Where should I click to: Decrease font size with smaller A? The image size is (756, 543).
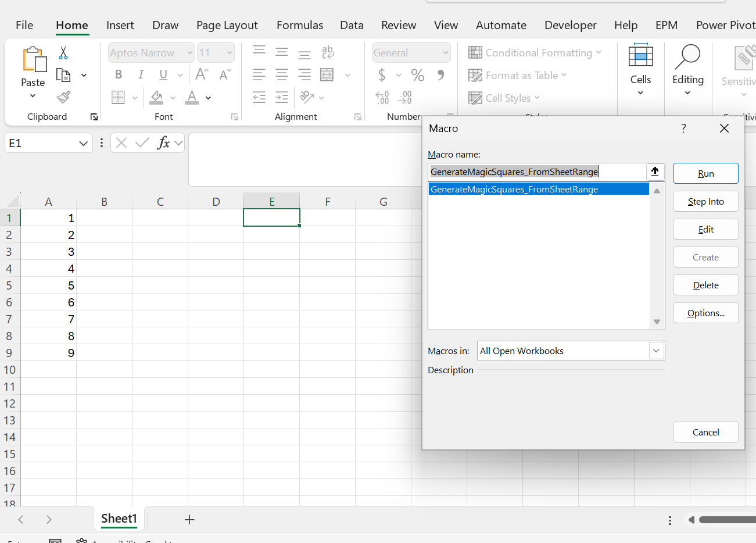225,74
